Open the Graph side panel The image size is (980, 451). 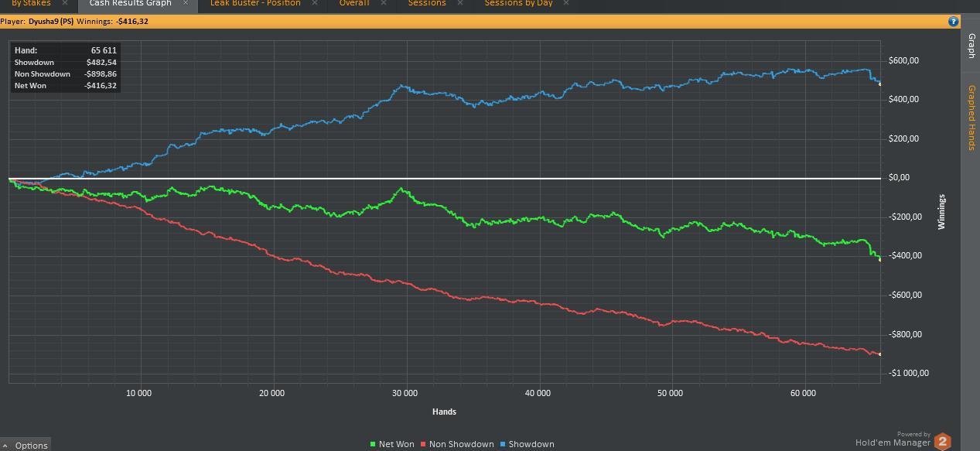[971, 46]
